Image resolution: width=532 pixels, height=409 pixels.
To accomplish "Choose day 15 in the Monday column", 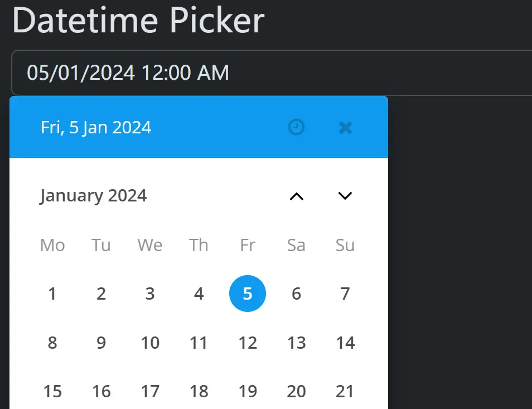I will [x=52, y=392].
